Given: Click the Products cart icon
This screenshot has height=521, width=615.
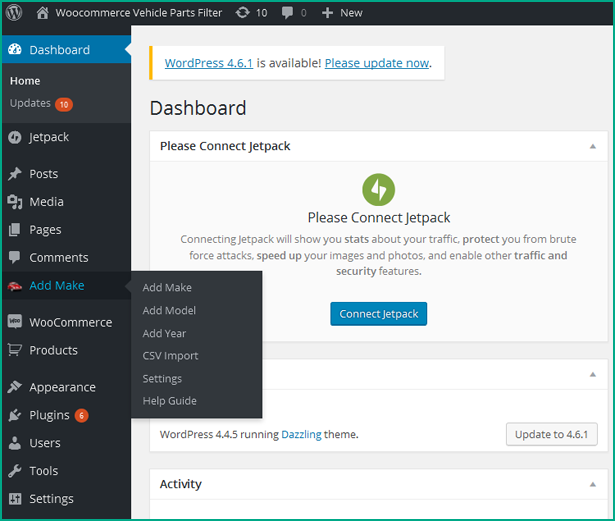Looking at the screenshot, I should tap(15, 350).
